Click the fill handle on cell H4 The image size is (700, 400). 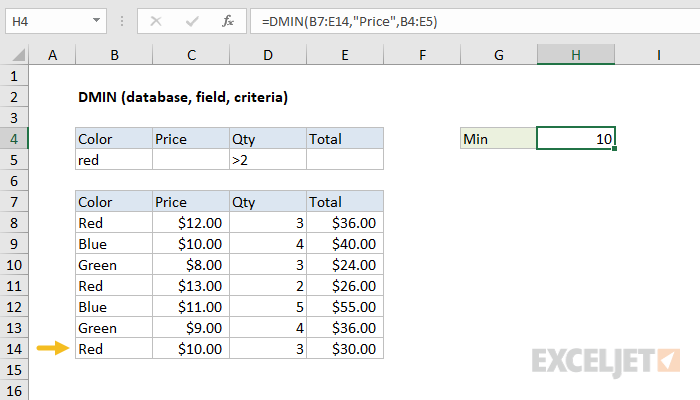click(614, 148)
